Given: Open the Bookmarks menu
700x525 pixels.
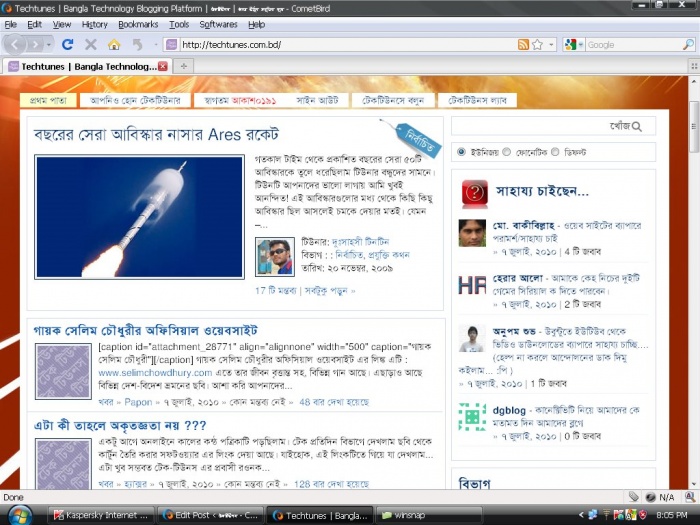Looking at the screenshot, I should tap(138, 25).
